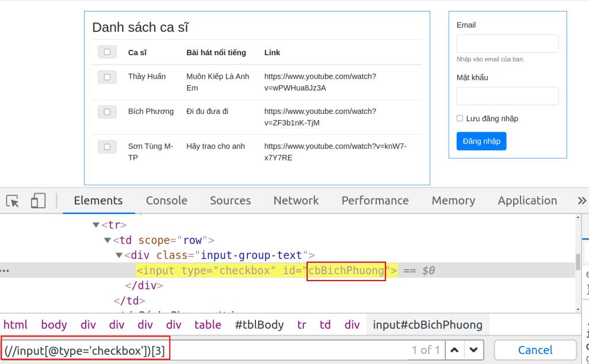Select body in the breadcrumb bar
The image size is (589, 364).
[54, 324]
